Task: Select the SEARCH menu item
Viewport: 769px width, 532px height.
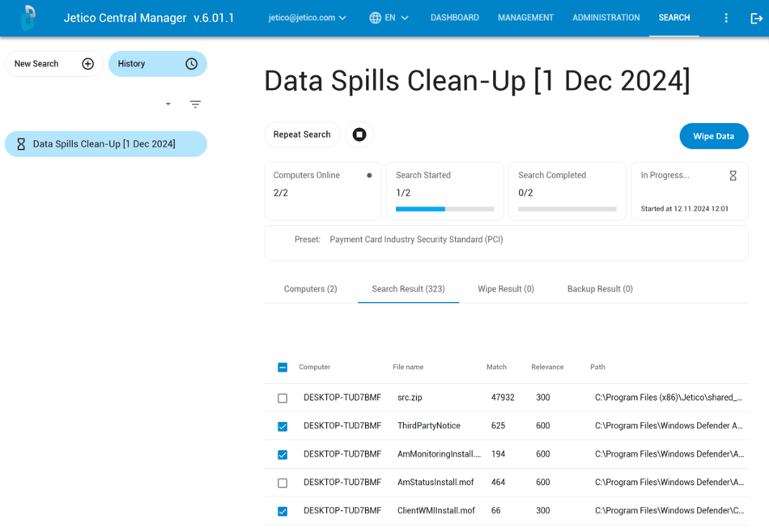Action: point(674,18)
